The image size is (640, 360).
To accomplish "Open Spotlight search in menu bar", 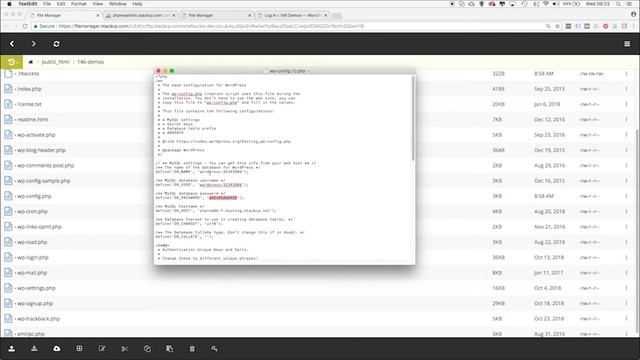I will (x=619, y=4).
